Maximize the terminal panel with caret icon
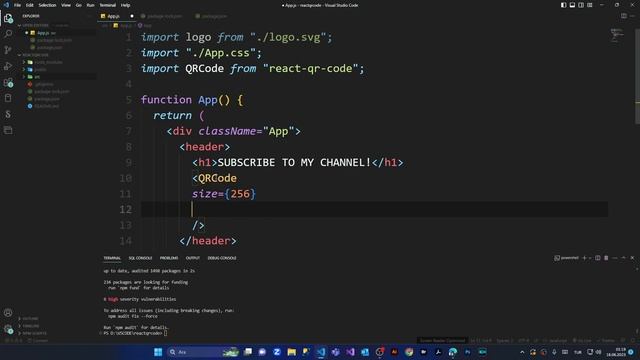 [x=624, y=258]
